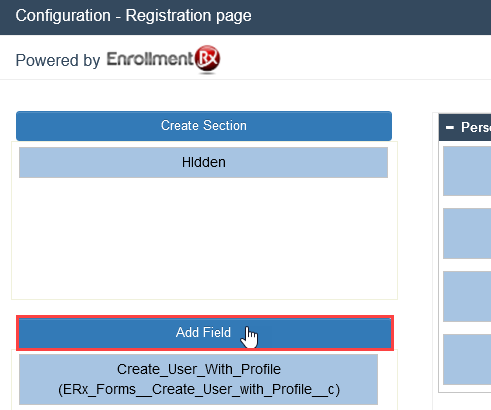The height and width of the screenshot is (410, 491).
Task: Click the divider line below the logo row
Action: [245, 80]
